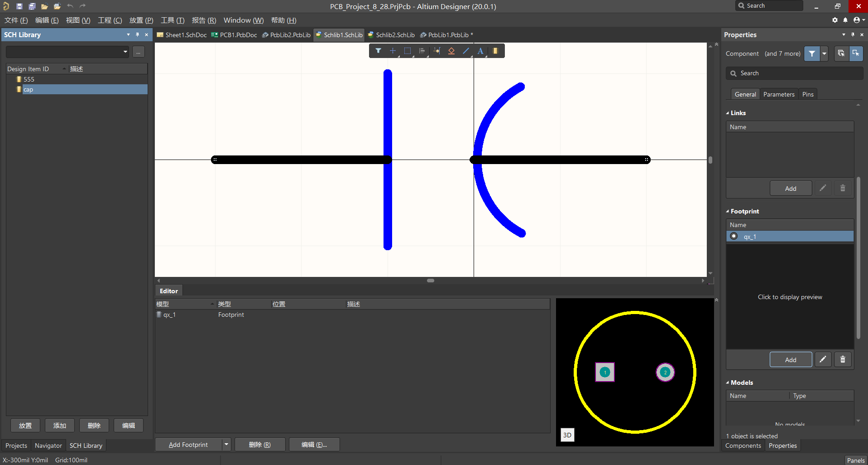Delete the selected footprint with trash icon
Image resolution: width=868 pixels, height=465 pixels.
pyautogui.click(x=843, y=359)
